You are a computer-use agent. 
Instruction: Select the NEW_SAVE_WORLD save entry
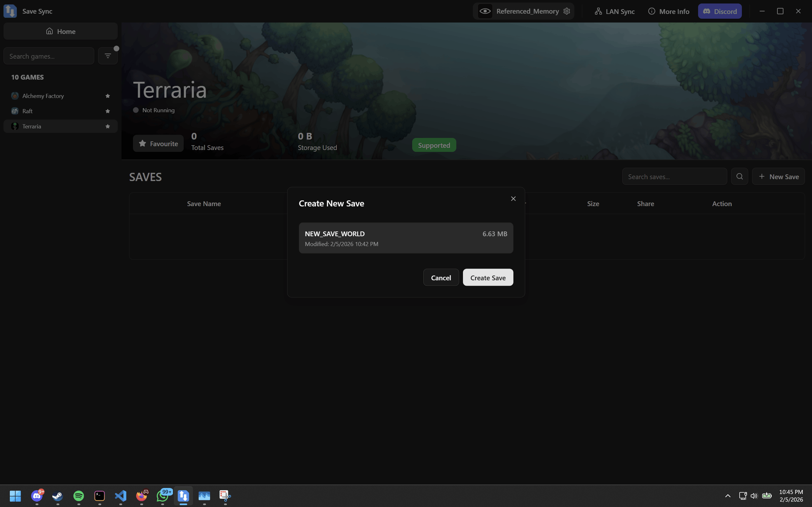pyautogui.click(x=406, y=238)
